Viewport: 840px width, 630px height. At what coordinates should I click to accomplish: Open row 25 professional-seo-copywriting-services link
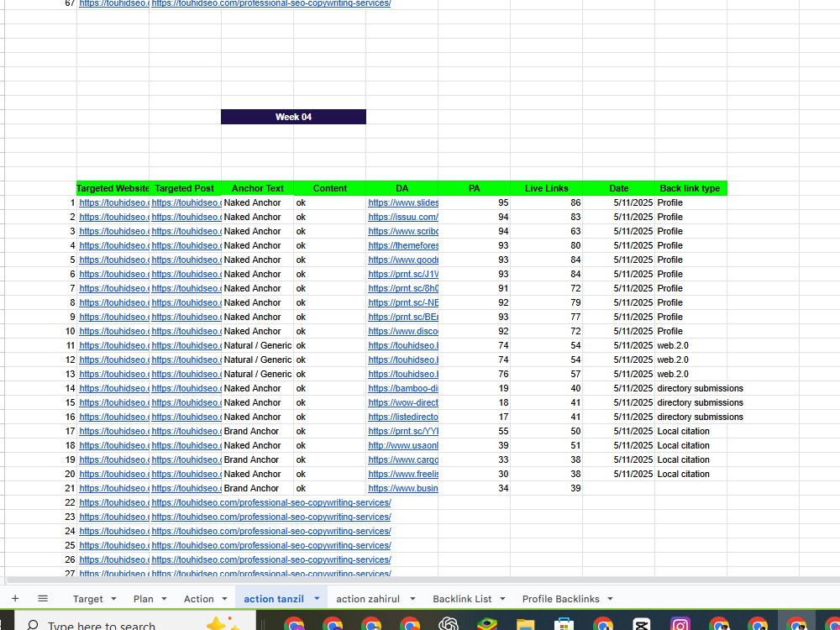pos(271,545)
